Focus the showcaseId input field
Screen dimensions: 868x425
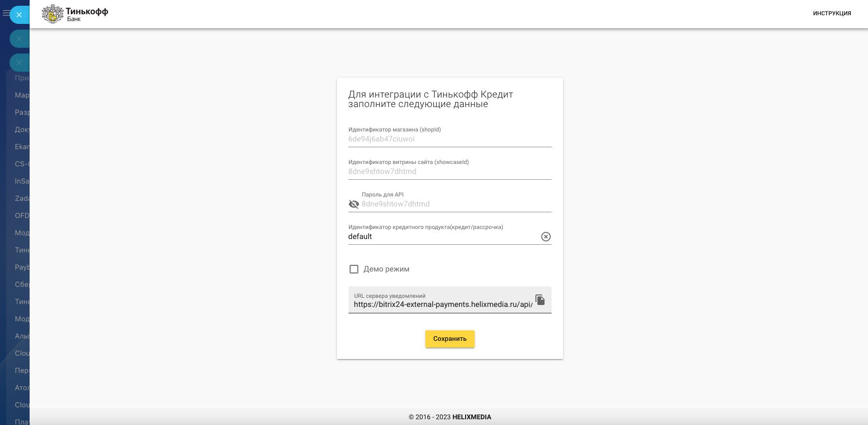point(450,172)
